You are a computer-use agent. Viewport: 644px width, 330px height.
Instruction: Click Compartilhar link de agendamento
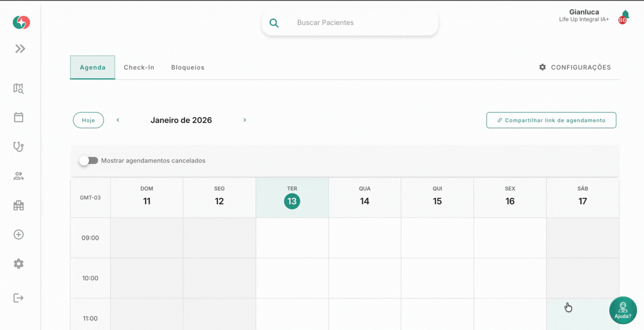point(551,120)
